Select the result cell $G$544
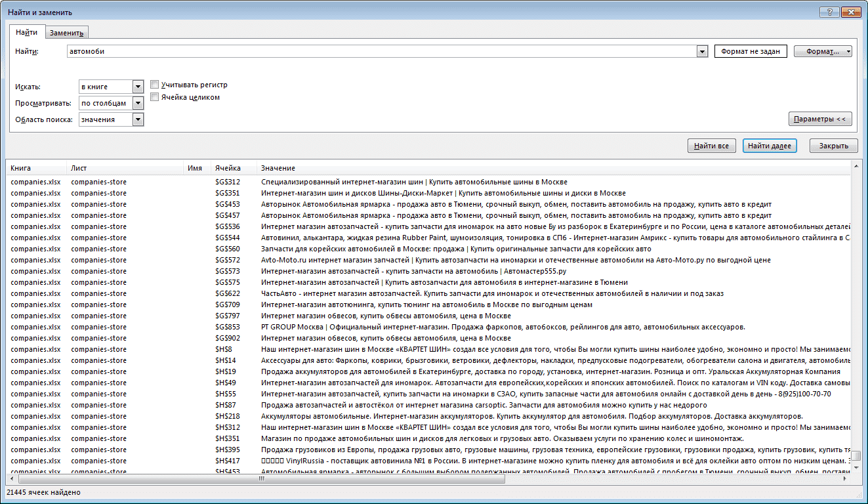868x504 pixels. pos(228,238)
